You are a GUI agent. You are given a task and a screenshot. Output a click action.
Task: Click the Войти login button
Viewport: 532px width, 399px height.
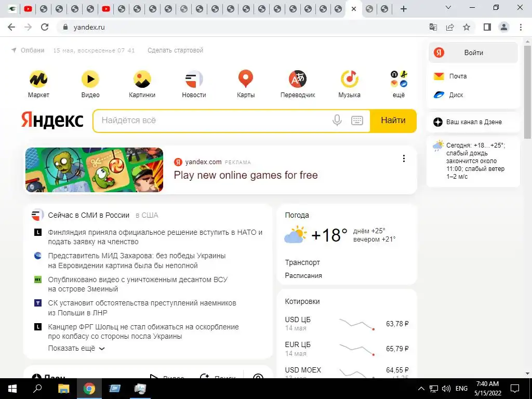(x=473, y=52)
